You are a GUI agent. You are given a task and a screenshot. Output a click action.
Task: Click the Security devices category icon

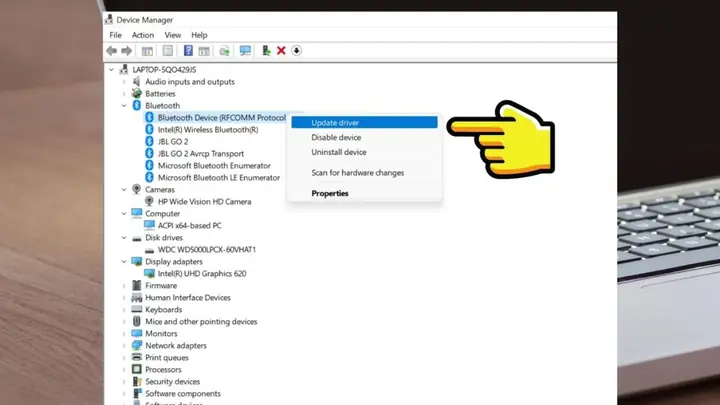click(136, 381)
